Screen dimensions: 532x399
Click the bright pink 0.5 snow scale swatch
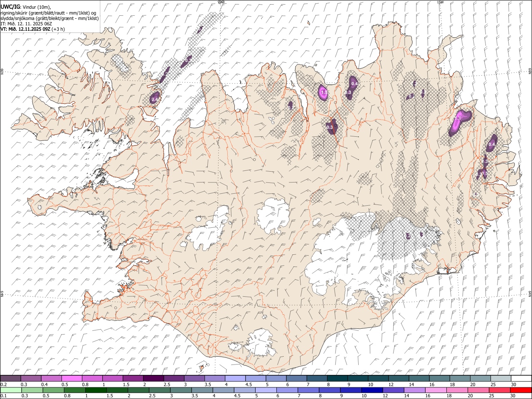(71, 378)
